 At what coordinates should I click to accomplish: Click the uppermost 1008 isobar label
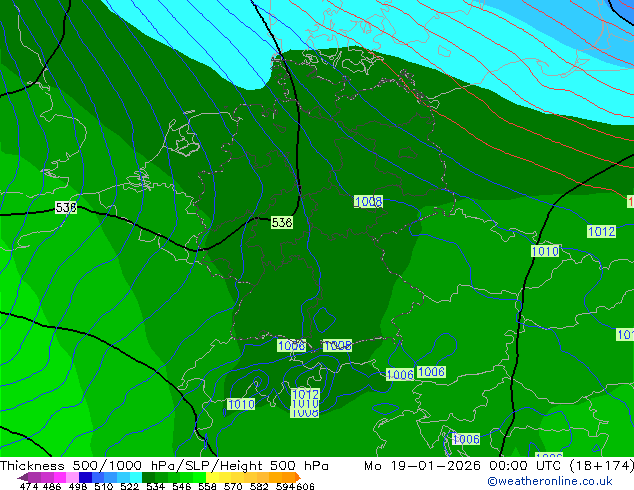pyautogui.click(x=368, y=201)
